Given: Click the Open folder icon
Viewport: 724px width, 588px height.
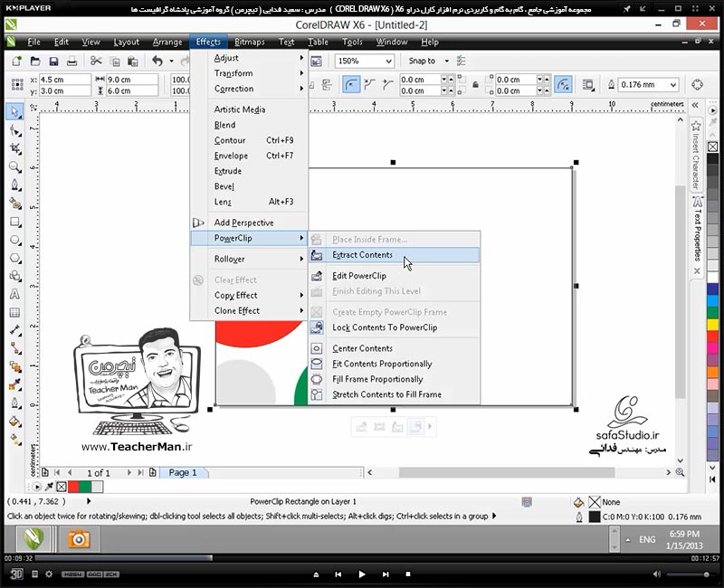Looking at the screenshot, I should (35, 61).
